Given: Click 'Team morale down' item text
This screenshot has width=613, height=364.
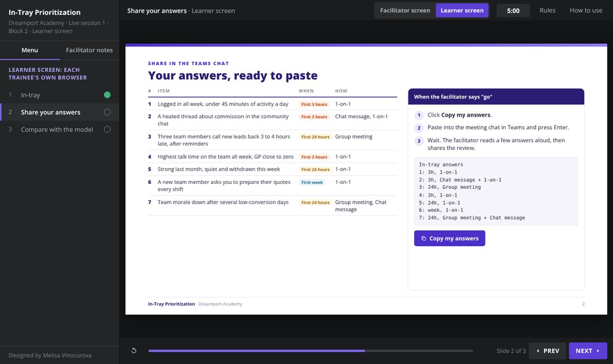Looking at the screenshot, I should pyautogui.click(x=223, y=202).
